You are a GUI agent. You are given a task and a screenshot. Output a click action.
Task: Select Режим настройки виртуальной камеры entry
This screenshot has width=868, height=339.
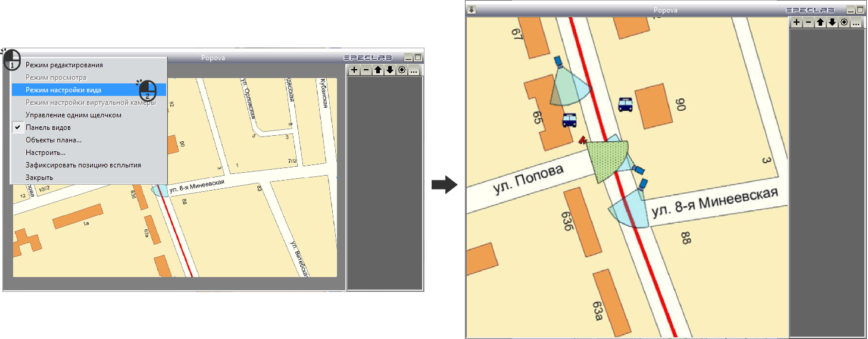tap(88, 102)
